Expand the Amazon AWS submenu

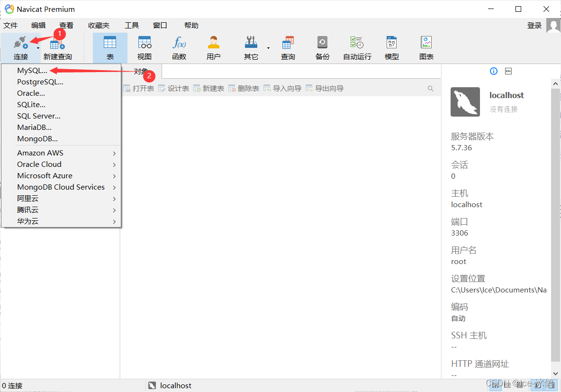click(x=114, y=153)
